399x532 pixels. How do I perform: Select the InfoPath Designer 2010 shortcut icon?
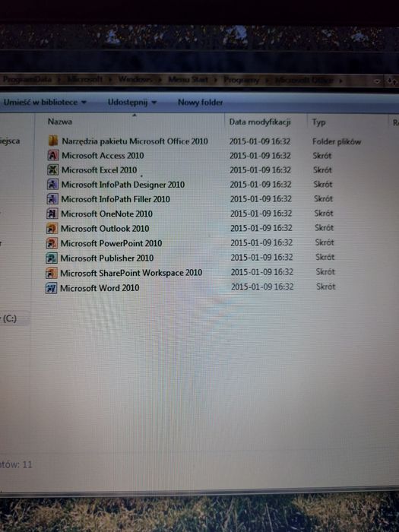click(52, 184)
